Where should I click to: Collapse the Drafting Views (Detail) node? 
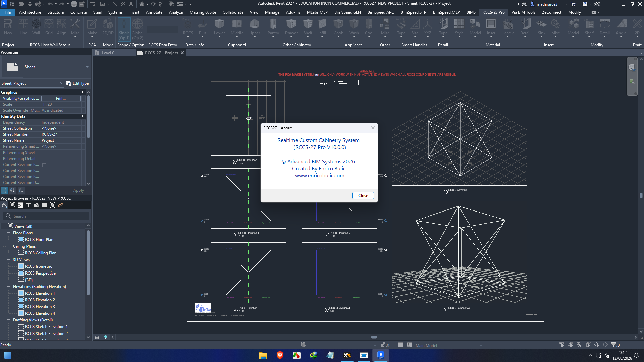pyautogui.click(x=9, y=320)
